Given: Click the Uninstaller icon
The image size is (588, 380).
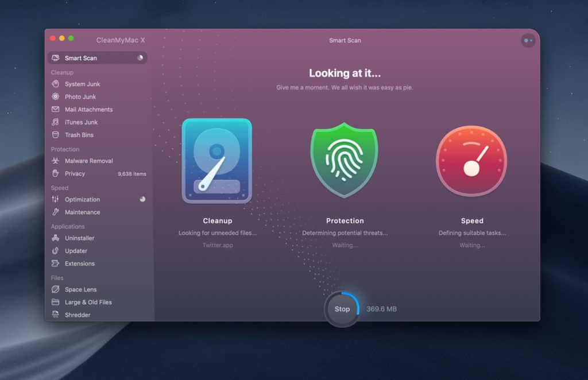Looking at the screenshot, I should [56, 238].
